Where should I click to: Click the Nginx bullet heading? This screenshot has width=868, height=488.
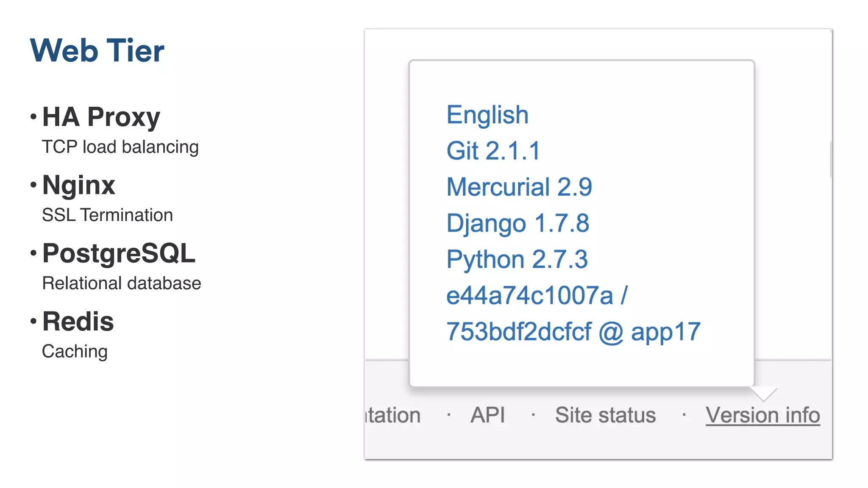[x=79, y=185]
